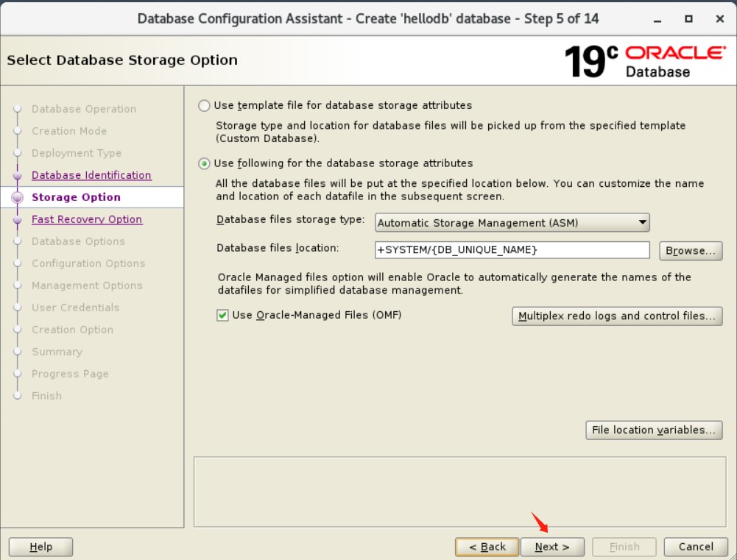The image size is (737, 560).
Task: Minimize the Database Configuration Assistant window
Action: [657, 19]
